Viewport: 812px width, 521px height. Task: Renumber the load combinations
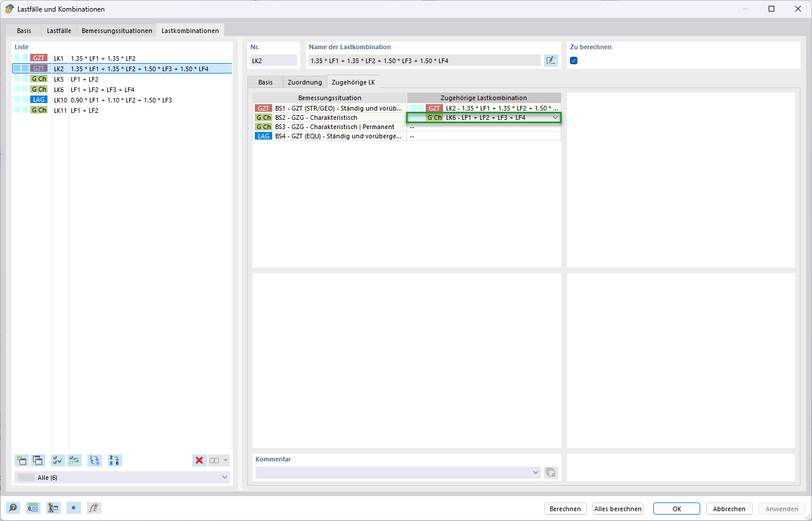tap(94, 460)
